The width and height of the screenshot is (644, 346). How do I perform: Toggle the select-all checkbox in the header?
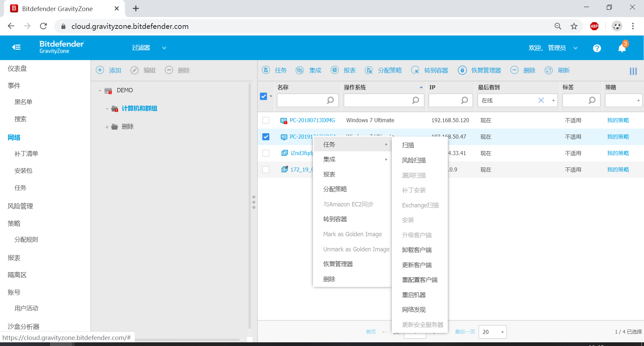point(264,96)
